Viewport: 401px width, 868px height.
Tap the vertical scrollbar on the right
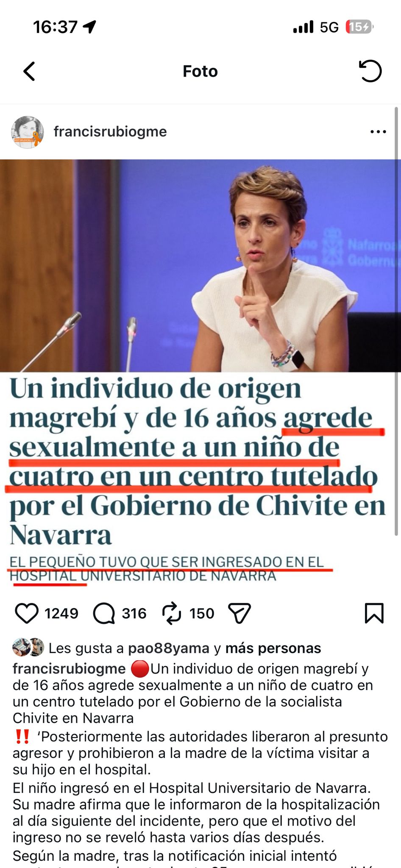pyautogui.click(x=396, y=321)
